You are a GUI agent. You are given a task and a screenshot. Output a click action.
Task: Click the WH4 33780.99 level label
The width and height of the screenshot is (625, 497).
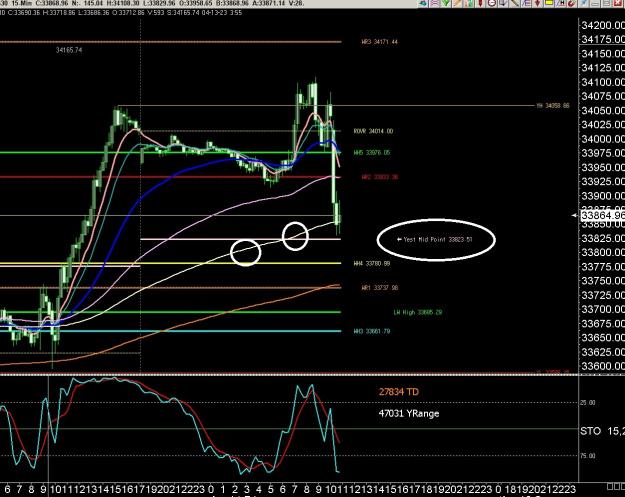pyautogui.click(x=372, y=263)
